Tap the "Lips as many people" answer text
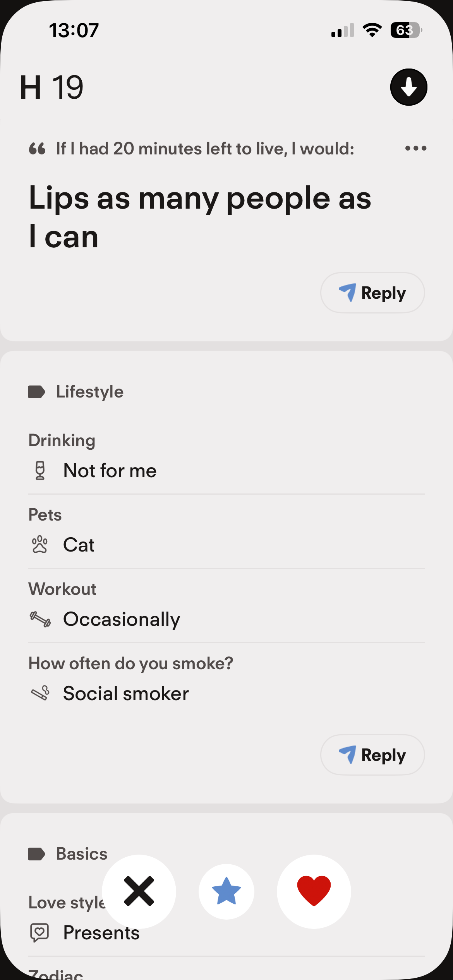Screen dimensions: 453x980 pyautogui.click(x=200, y=217)
